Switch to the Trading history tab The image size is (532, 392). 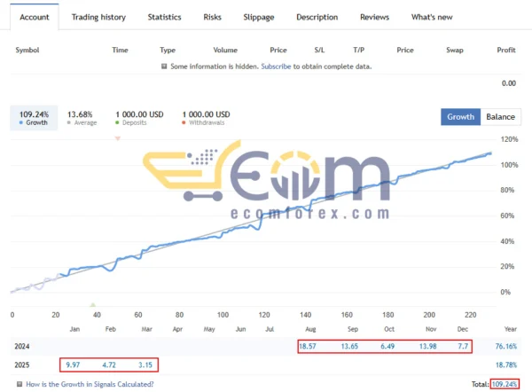(x=98, y=17)
